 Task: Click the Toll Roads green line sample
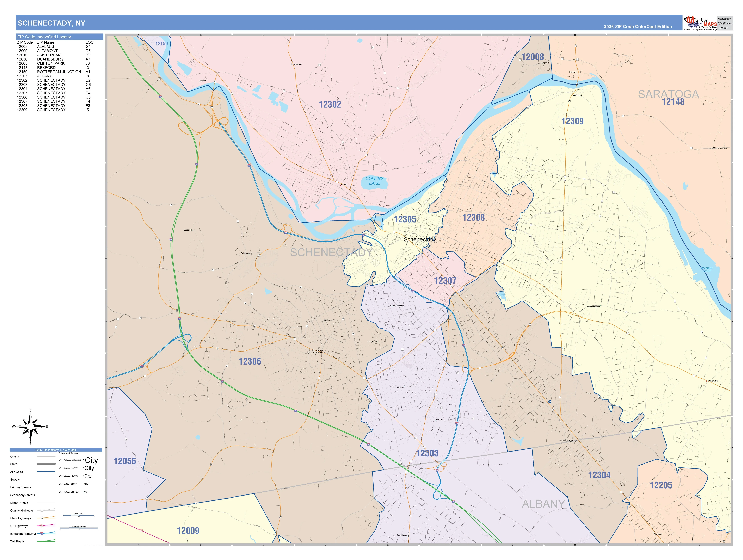pyautogui.click(x=46, y=541)
